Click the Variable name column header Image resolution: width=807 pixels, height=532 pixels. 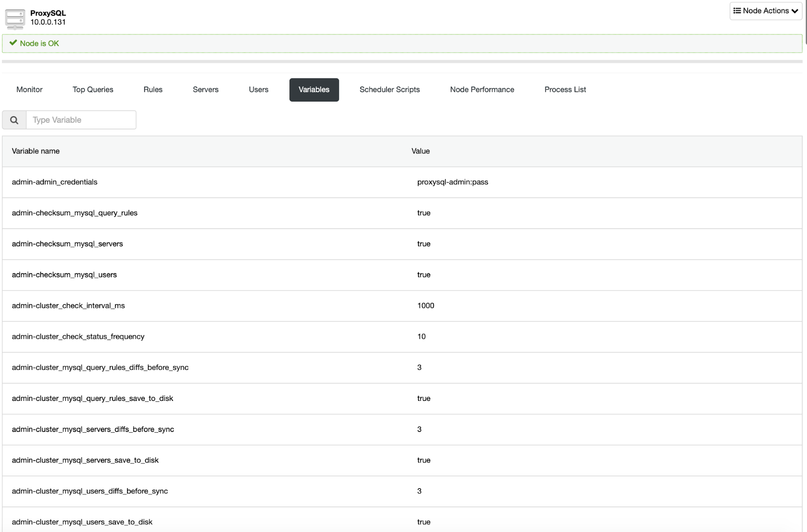(36, 151)
